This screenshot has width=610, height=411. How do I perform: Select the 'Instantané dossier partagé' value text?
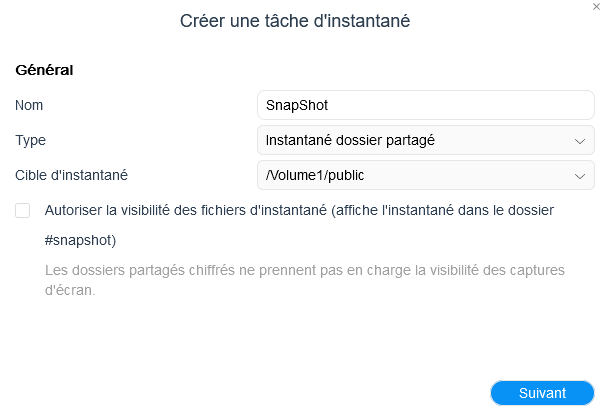pyautogui.click(x=350, y=141)
